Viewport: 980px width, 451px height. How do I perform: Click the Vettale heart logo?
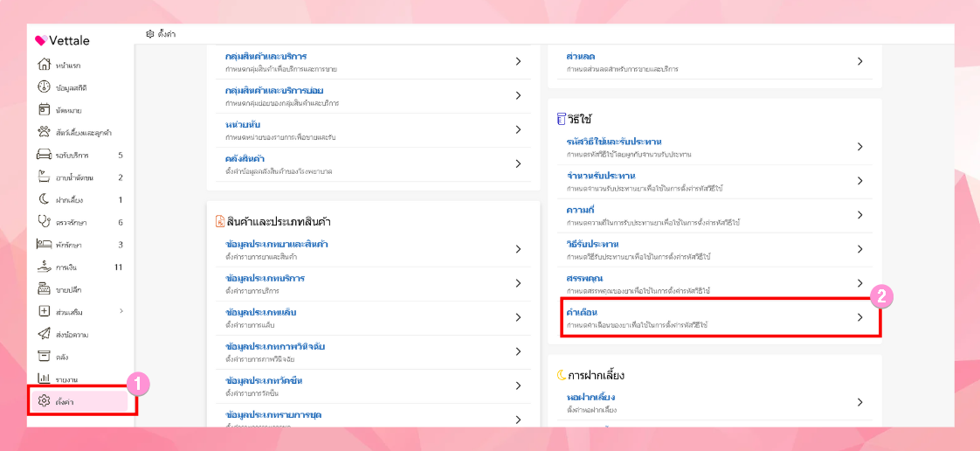(x=41, y=41)
